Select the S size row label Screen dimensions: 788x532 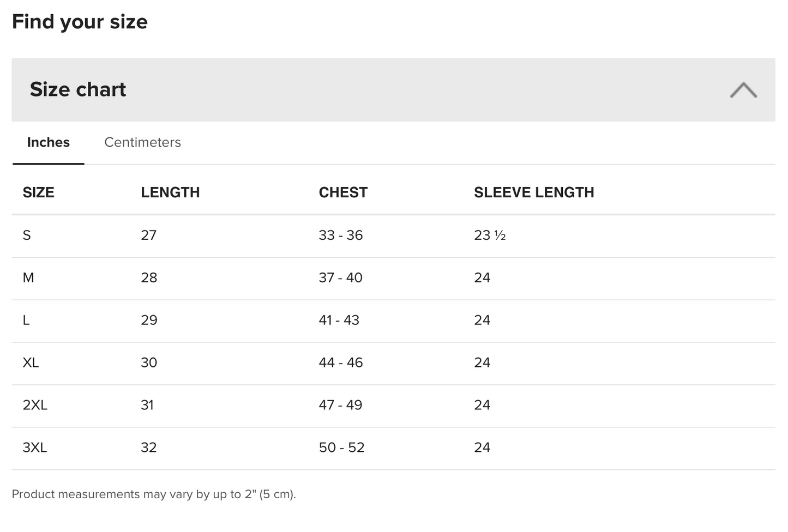[27, 235]
